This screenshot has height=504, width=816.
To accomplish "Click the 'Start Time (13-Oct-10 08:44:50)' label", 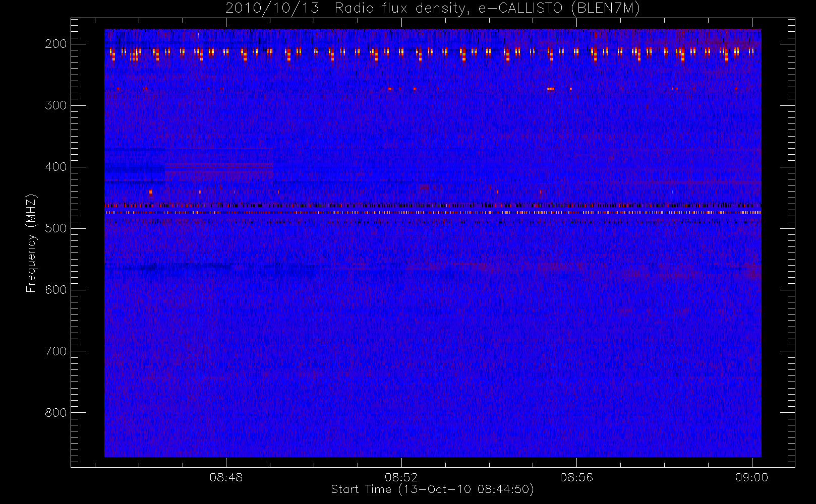I will click(x=432, y=489).
